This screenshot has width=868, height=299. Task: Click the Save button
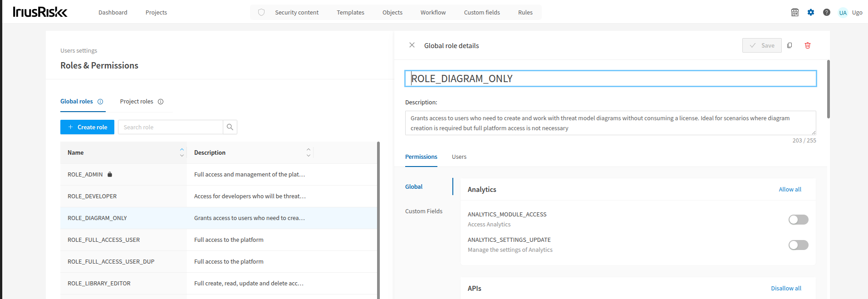pos(762,45)
